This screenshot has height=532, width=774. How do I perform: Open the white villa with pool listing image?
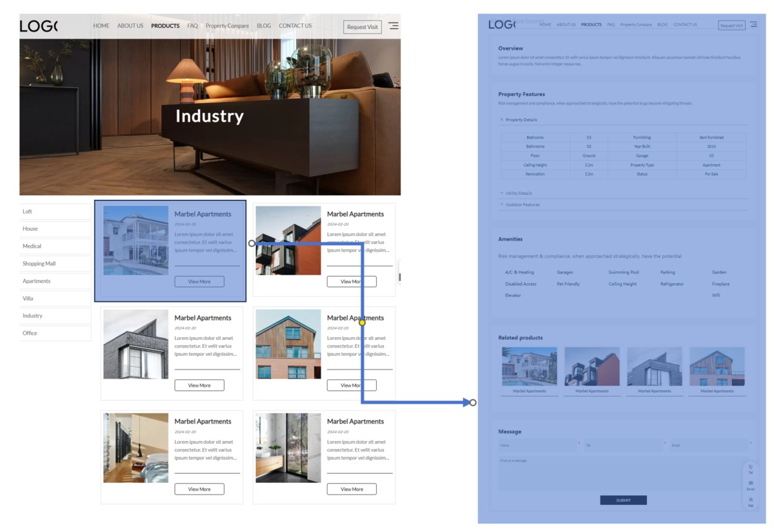[x=135, y=241]
